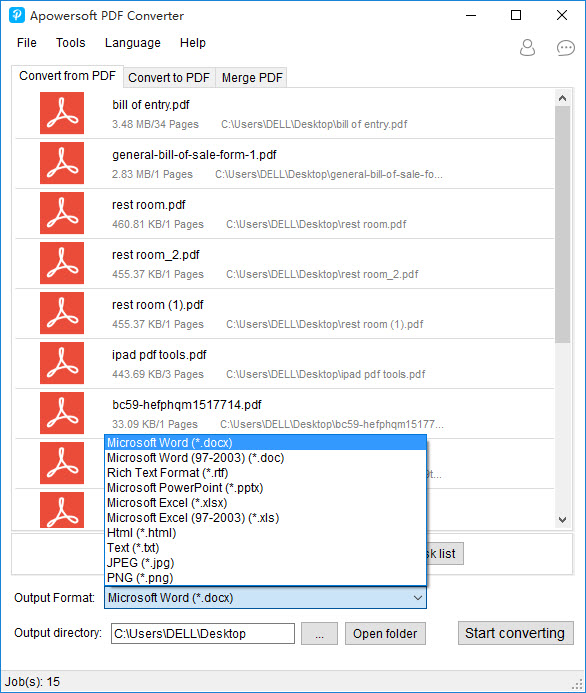Select file name rest room (1).pdf
Screen dimensions: 586x693
(x=158, y=305)
